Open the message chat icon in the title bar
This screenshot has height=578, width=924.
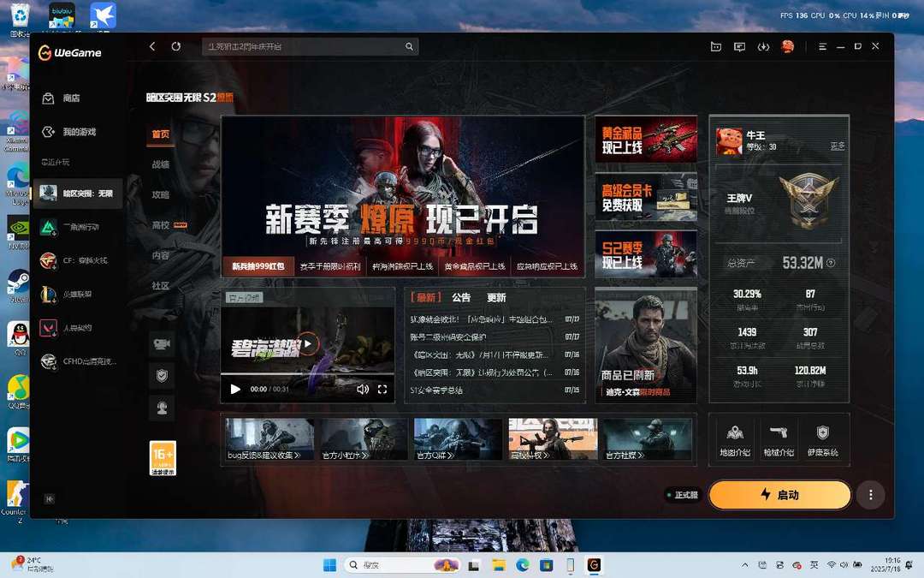pos(739,46)
